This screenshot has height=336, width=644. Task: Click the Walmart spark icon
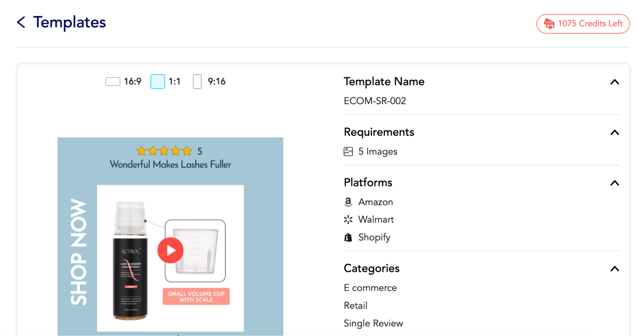[348, 220]
